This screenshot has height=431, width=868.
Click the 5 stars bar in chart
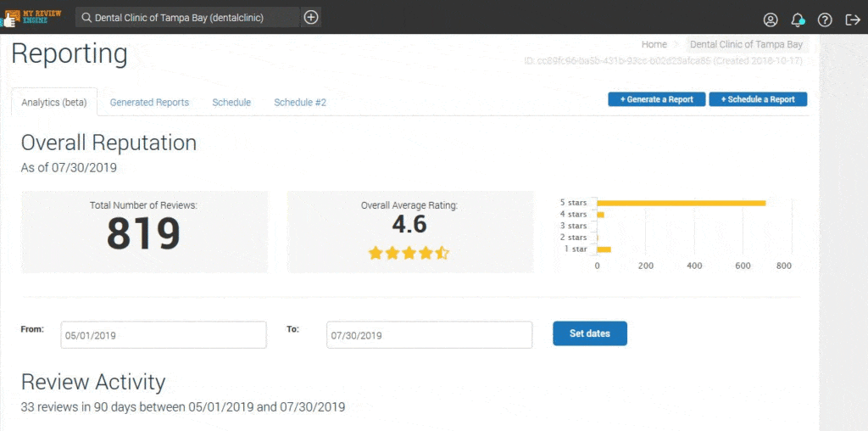682,203
